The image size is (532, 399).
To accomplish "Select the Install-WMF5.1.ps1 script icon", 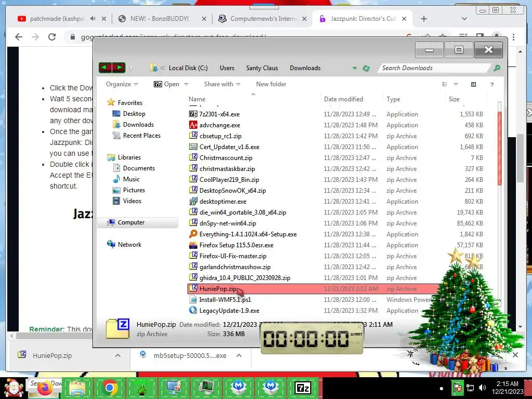I will coord(193,300).
